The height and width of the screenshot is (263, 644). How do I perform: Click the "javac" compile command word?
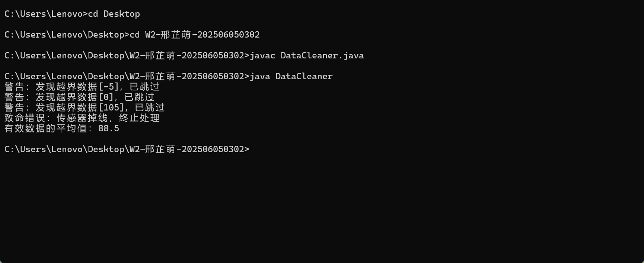tap(262, 56)
